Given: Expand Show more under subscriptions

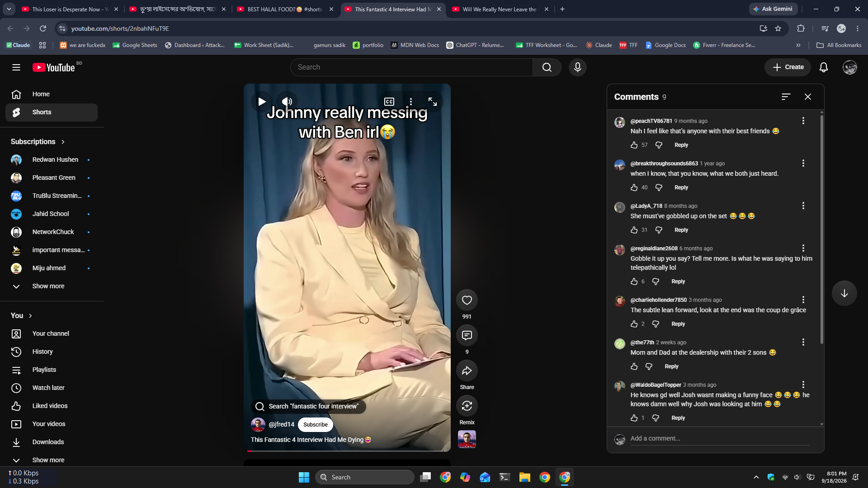Looking at the screenshot, I should (x=48, y=286).
